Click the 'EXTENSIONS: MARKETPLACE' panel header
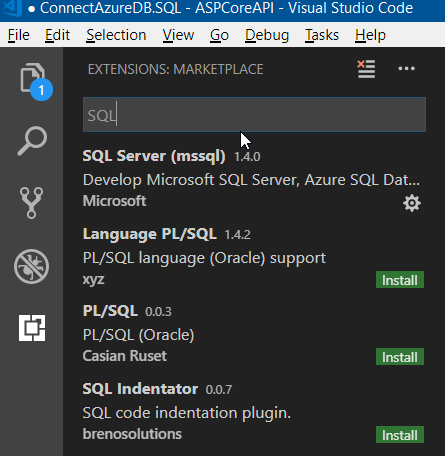This screenshot has width=445, height=456. (176, 69)
